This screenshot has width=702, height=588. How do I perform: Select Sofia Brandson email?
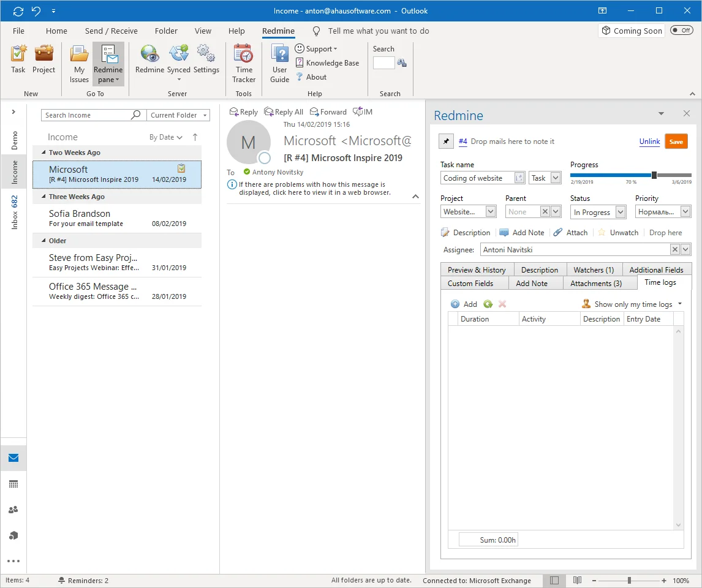pyautogui.click(x=117, y=219)
